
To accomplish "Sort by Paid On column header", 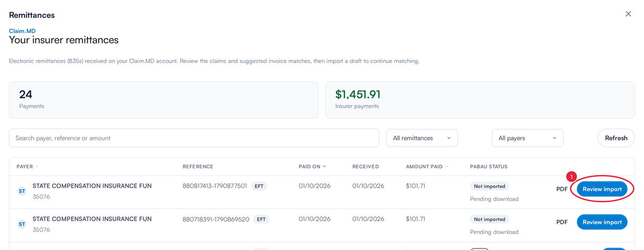I will [312, 167].
